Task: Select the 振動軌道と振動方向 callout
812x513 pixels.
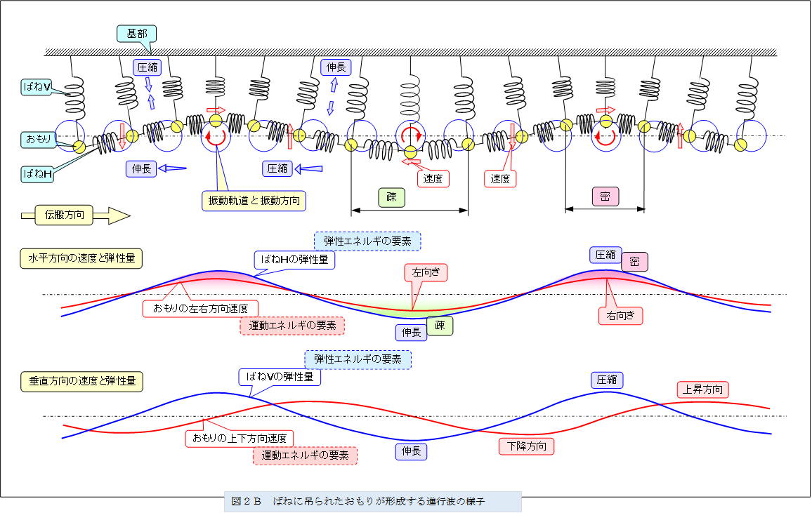Action: pyautogui.click(x=254, y=200)
